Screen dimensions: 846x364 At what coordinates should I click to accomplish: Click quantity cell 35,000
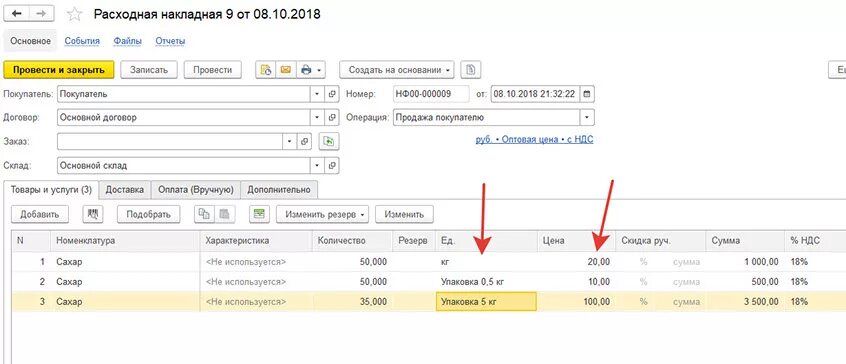pyautogui.click(x=352, y=302)
